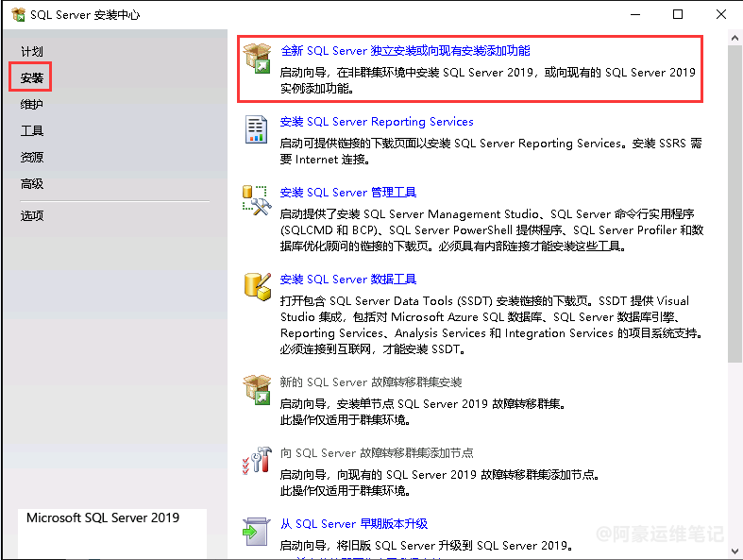Click description 将旧版 SQL Server 升级到 SQL Server 2019
The image size is (743, 560).
click(x=426, y=546)
